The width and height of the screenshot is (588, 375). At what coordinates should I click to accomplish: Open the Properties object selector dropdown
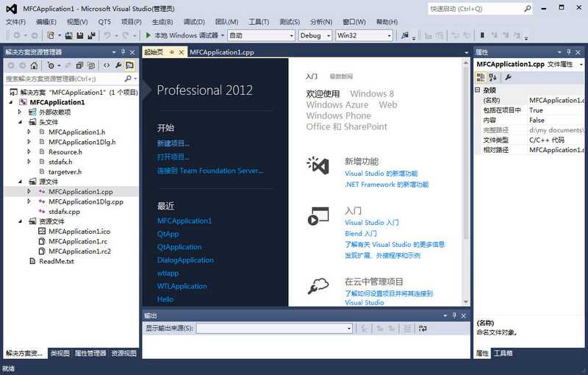tap(581, 65)
